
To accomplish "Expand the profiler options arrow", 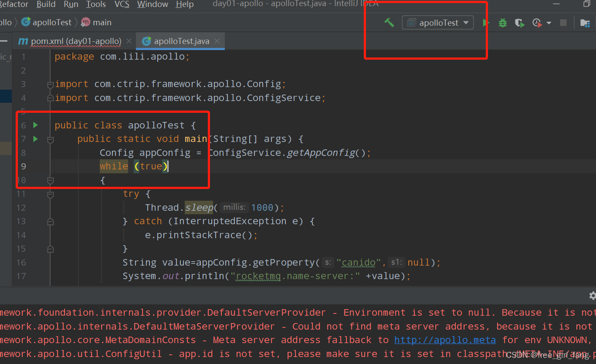I will pyautogui.click(x=549, y=23).
